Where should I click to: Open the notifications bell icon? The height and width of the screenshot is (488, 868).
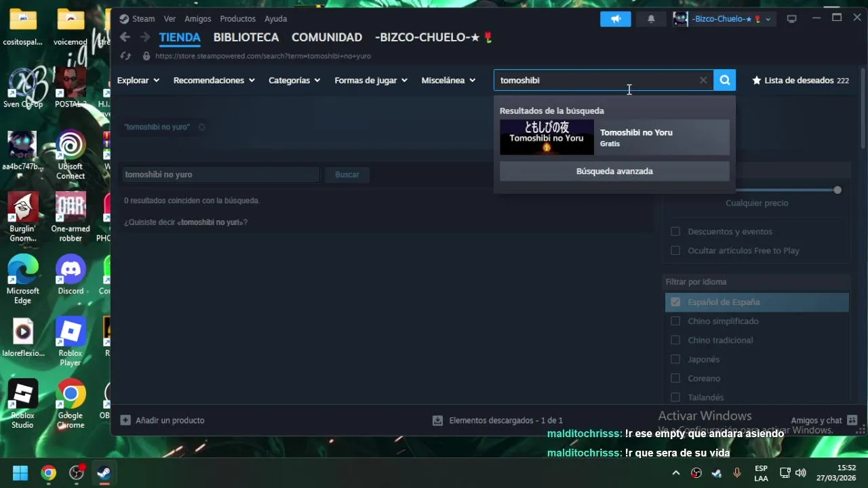(651, 19)
